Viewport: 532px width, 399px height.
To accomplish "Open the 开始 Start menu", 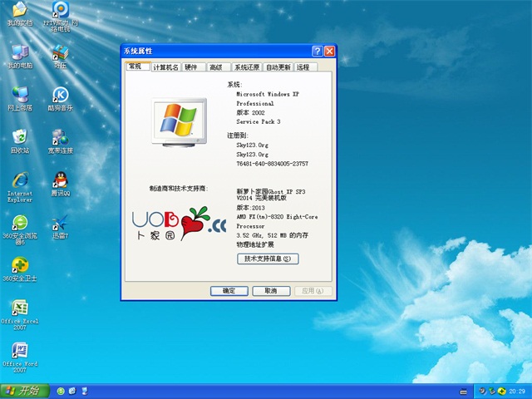I will (x=22, y=391).
